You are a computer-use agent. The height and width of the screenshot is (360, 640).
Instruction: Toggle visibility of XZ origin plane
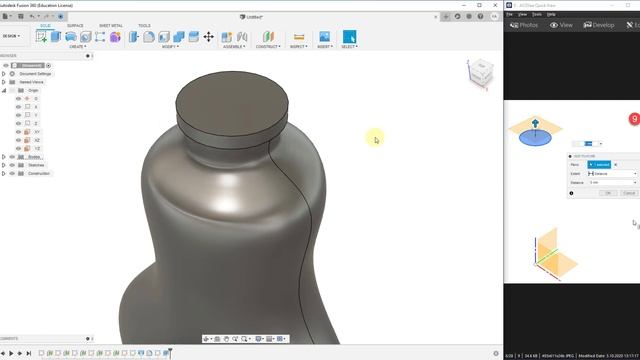[18, 140]
